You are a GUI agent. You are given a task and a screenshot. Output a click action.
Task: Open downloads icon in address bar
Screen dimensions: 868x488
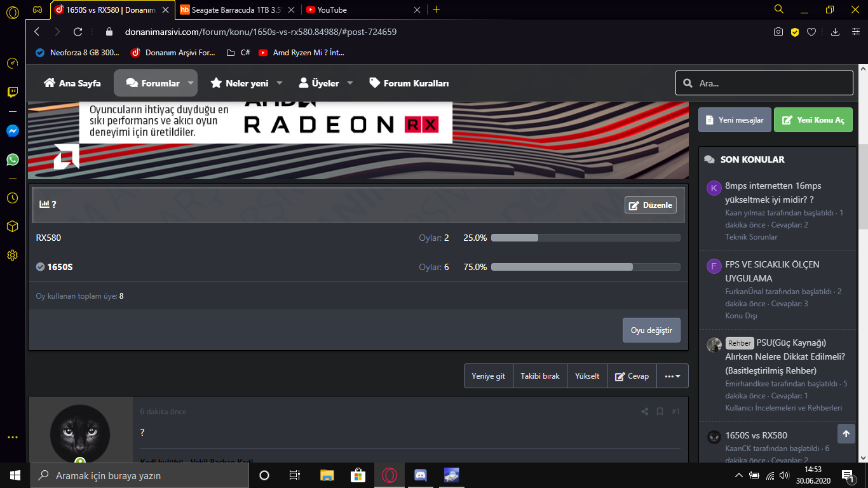pos(836,32)
